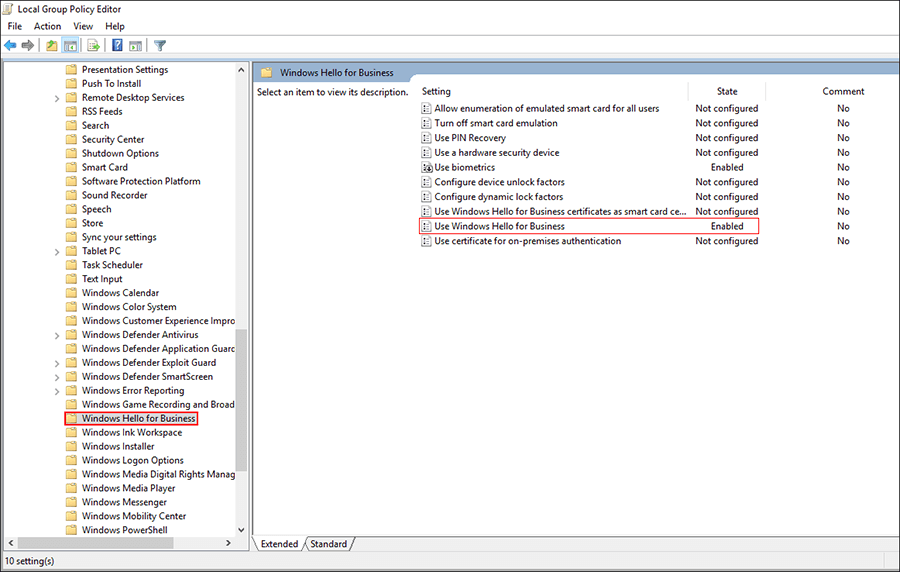Click the tree pane scroll up arrow
Screen dimensions: 900x572
pyautogui.click(x=241, y=70)
